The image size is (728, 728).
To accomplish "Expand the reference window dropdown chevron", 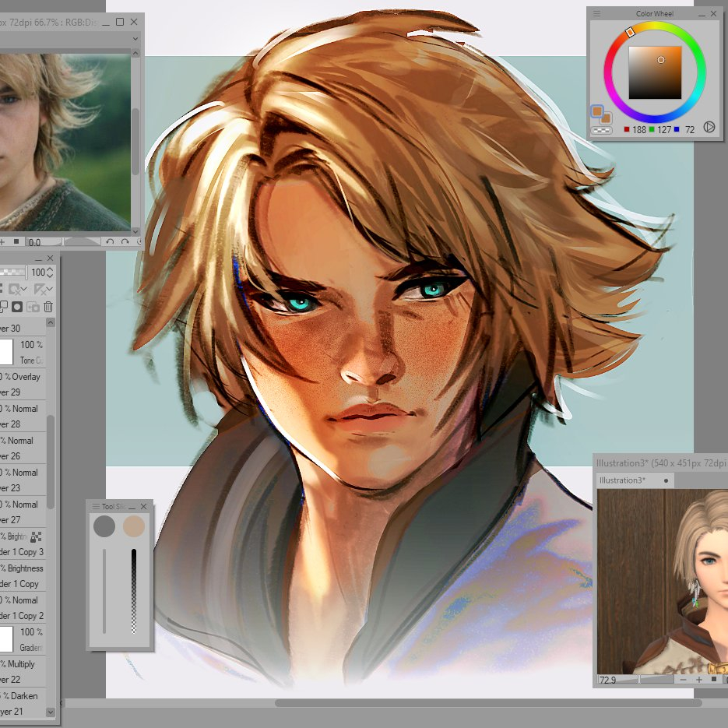I will 135,38.
